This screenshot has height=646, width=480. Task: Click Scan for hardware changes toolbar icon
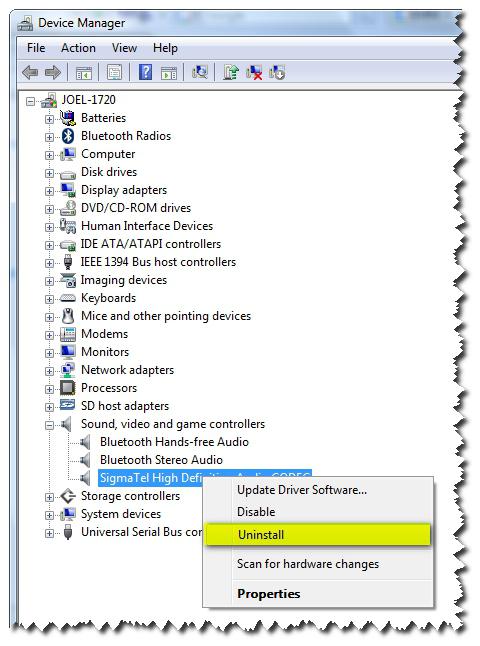tap(200, 73)
